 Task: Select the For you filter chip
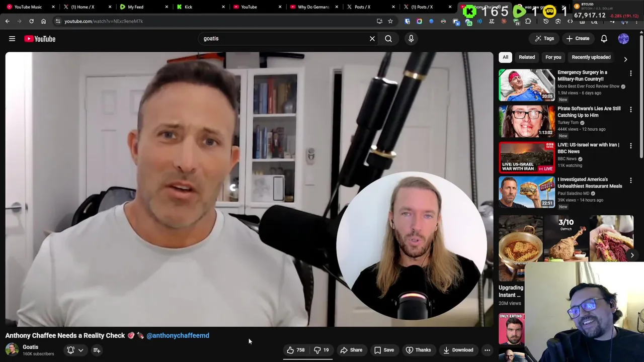pos(553,57)
